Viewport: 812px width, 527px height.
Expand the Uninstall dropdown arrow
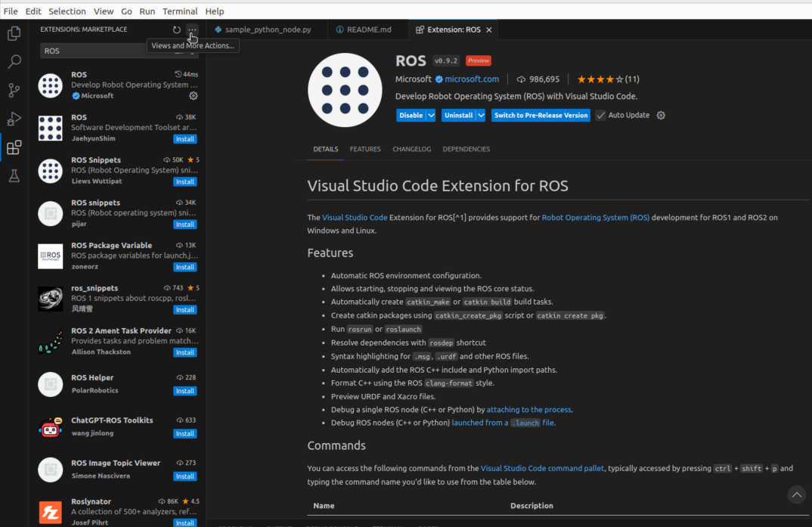481,116
